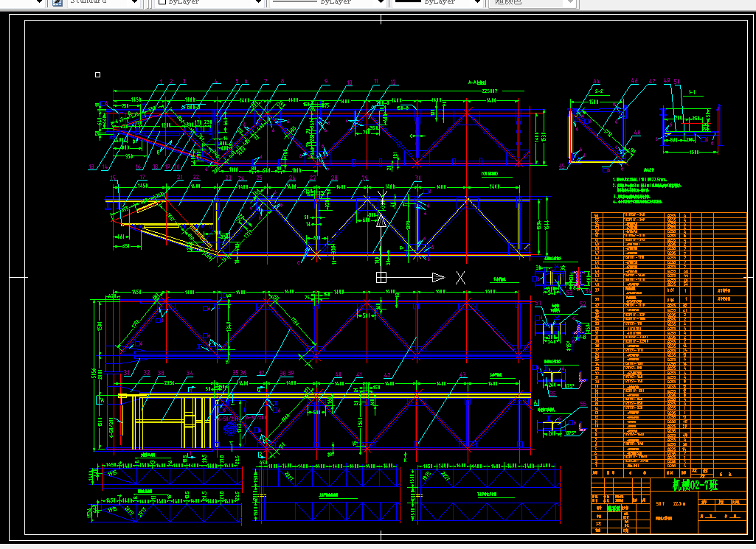Screen dimensions: 756x549
Task: Open the 随颜色 plot style dropdown
Action: (570, 2)
